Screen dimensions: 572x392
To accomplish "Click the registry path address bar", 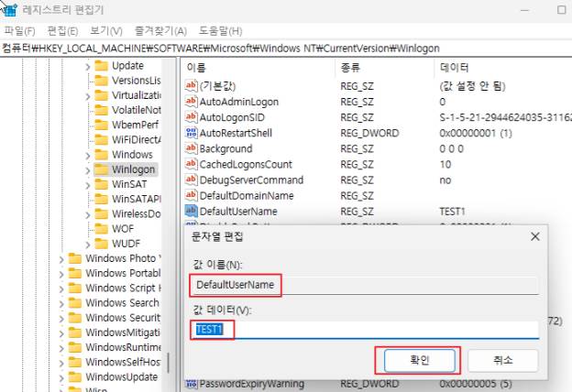I will click(x=286, y=49).
